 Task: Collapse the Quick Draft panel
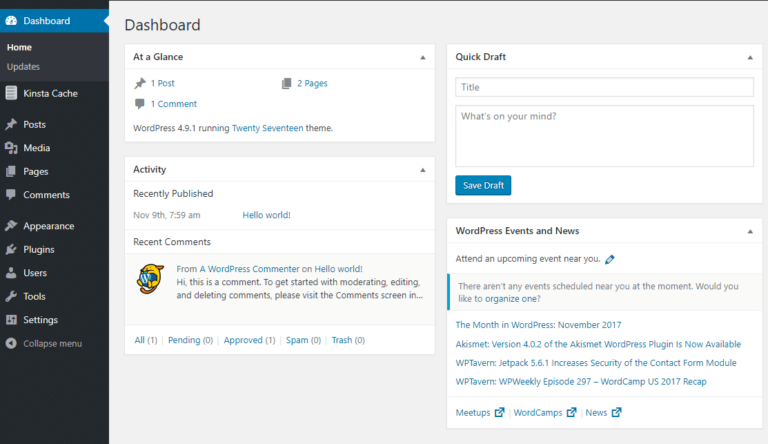[x=750, y=57]
